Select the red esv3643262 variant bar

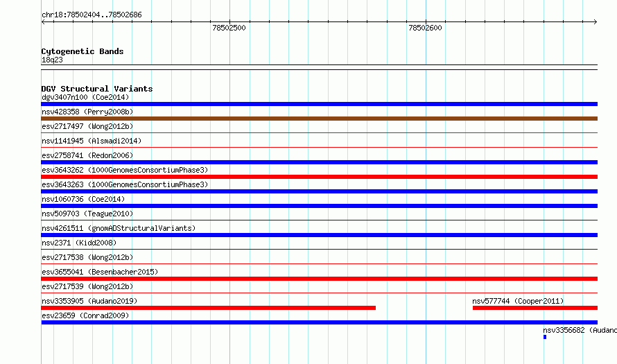[319, 177]
